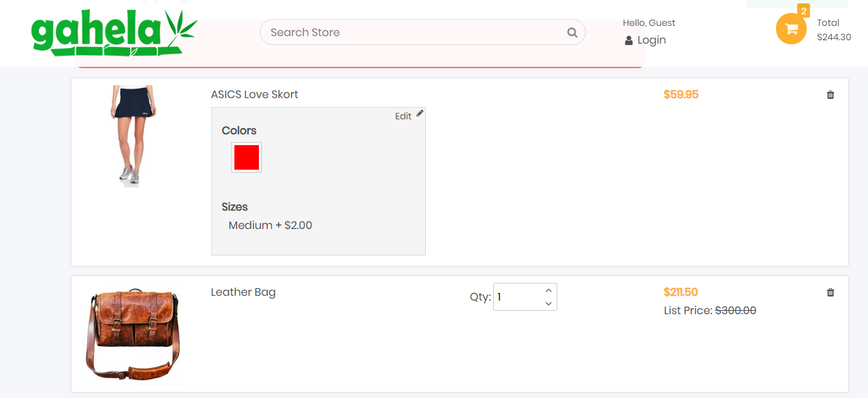Increase Leather Bag quantity with up arrow
Image resolution: width=868 pixels, height=398 pixels.
point(548,290)
